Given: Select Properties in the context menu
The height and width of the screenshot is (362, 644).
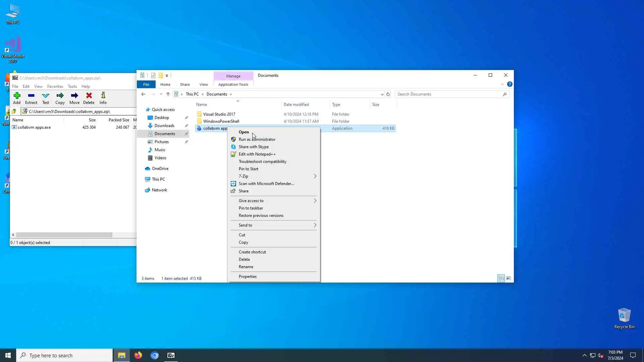Looking at the screenshot, I should 248,277.
